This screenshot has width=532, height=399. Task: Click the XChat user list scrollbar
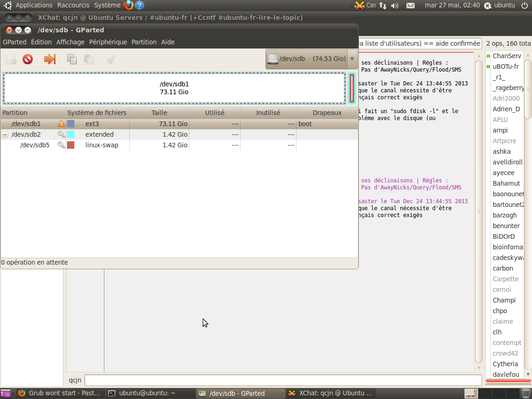(527, 89)
